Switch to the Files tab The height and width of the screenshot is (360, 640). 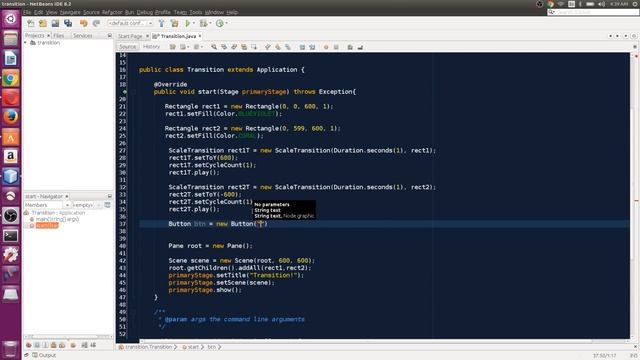(x=59, y=36)
